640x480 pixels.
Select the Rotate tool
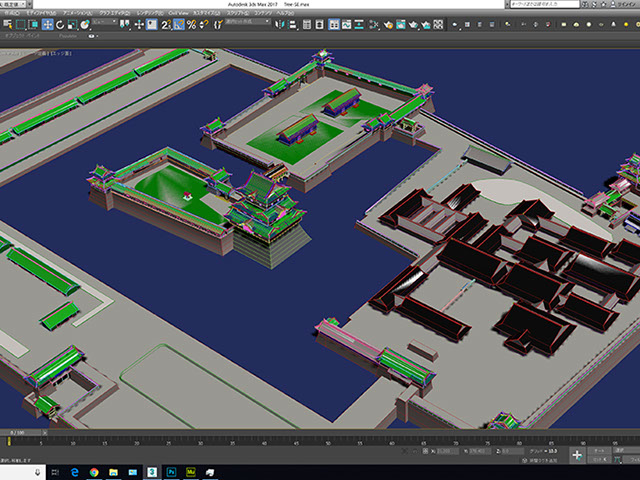coord(62,24)
